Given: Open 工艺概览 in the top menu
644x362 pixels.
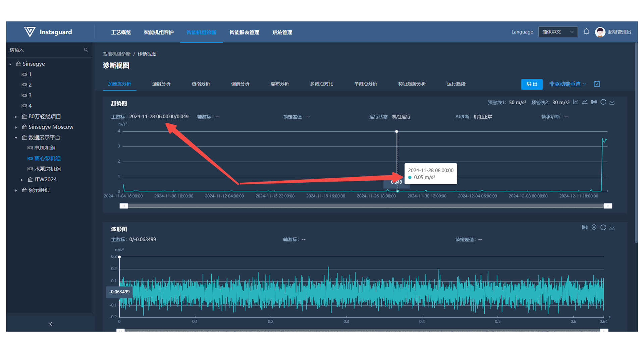Looking at the screenshot, I should click(x=121, y=32).
